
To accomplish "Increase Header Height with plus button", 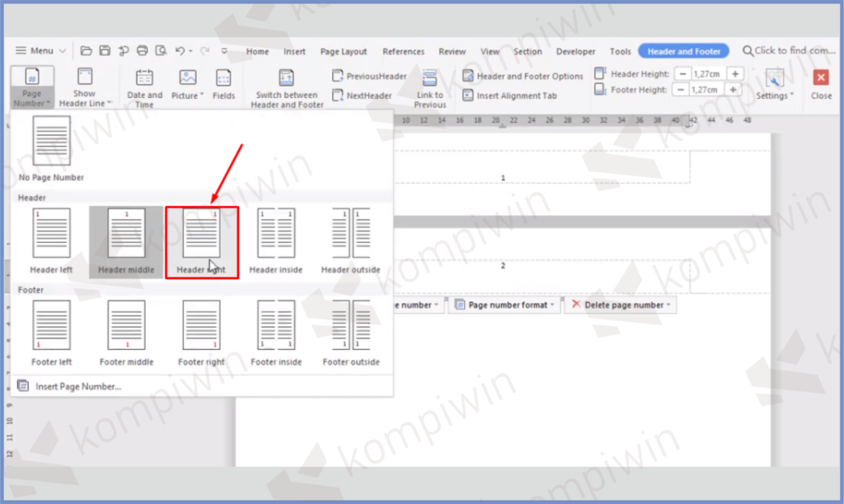I will click(735, 74).
